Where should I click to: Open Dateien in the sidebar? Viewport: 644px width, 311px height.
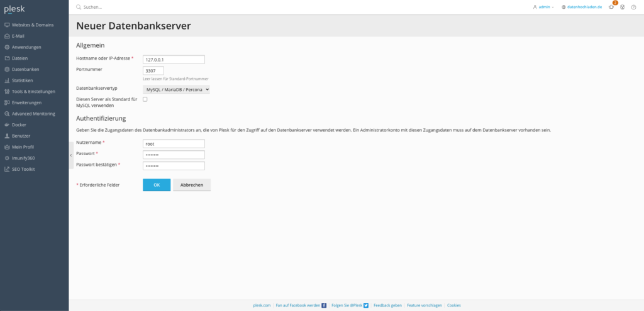coord(19,58)
